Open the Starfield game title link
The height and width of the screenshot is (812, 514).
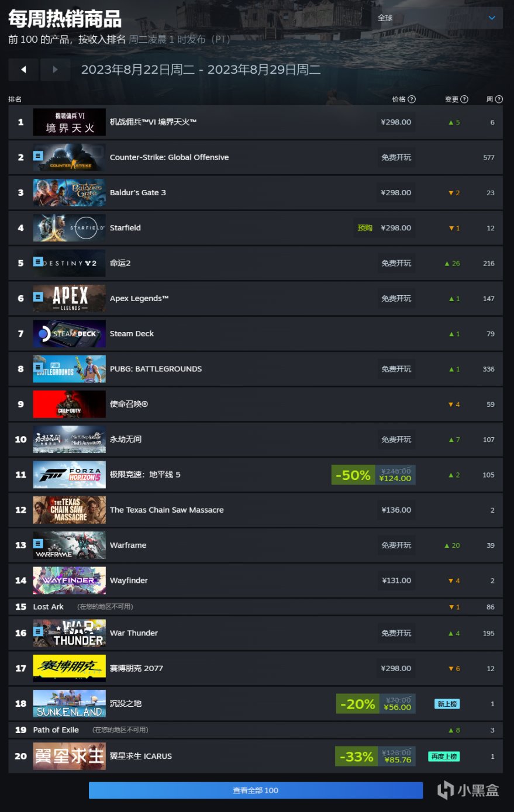[125, 228]
